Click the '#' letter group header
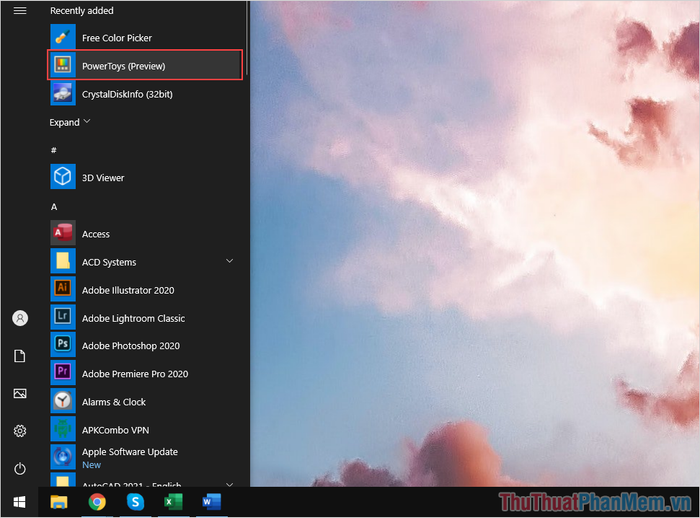 tap(54, 150)
